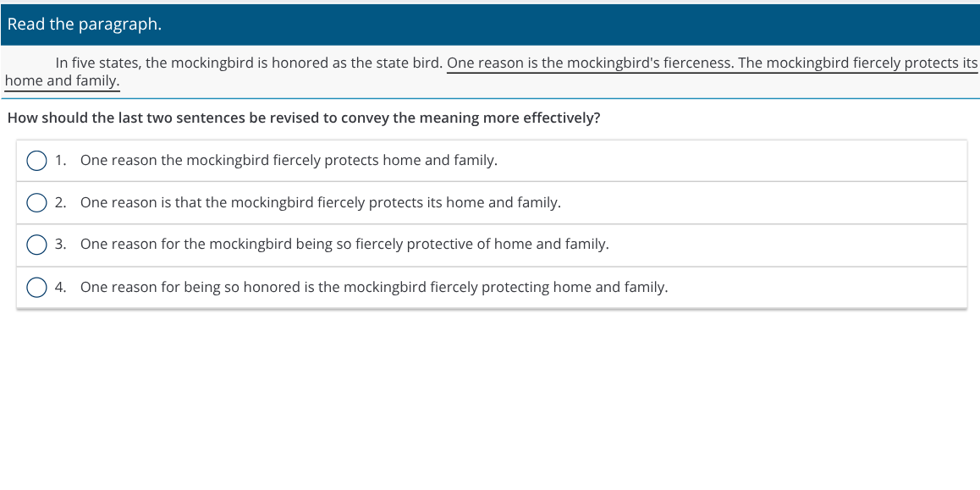Select radio button for answer option 4
The width and height of the screenshot is (980, 490).
coord(37,288)
